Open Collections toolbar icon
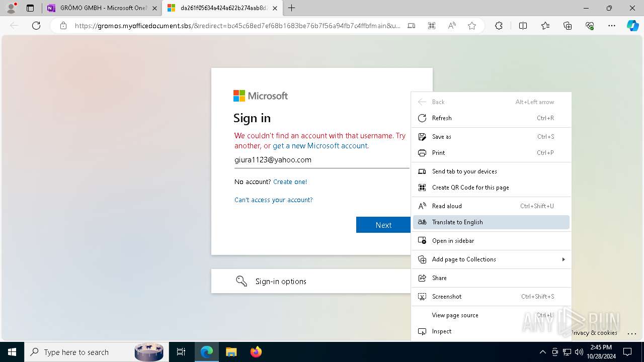Image resolution: width=644 pixels, height=362 pixels. (x=568, y=26)
